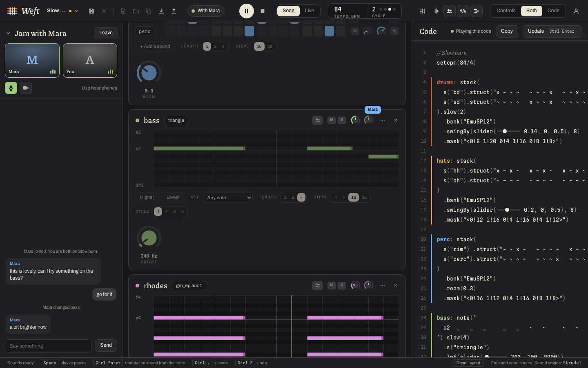Toggle the camera in the jam panel

tap(26, 88)
